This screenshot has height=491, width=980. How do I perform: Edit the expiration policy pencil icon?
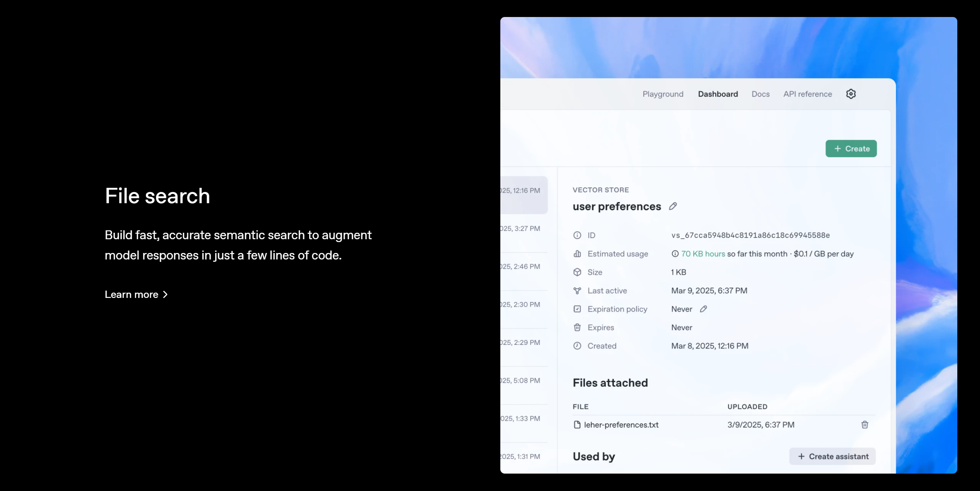(703, 309)
